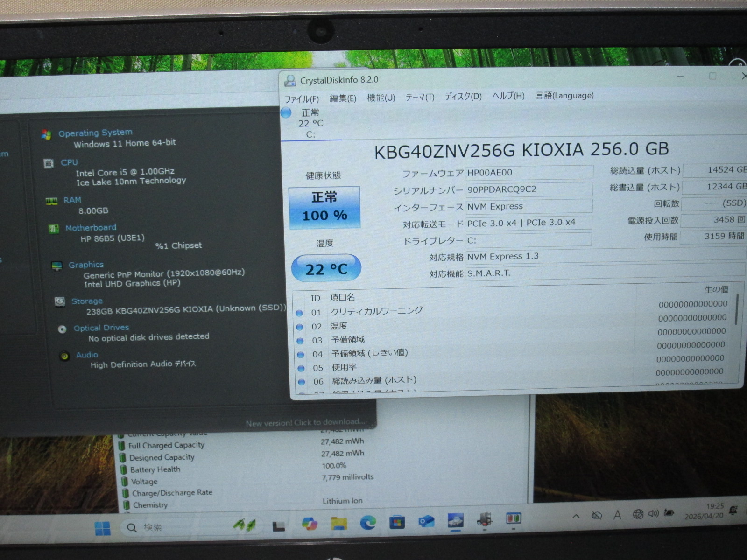Click the Windows Start button

click(x=102, y=528)
